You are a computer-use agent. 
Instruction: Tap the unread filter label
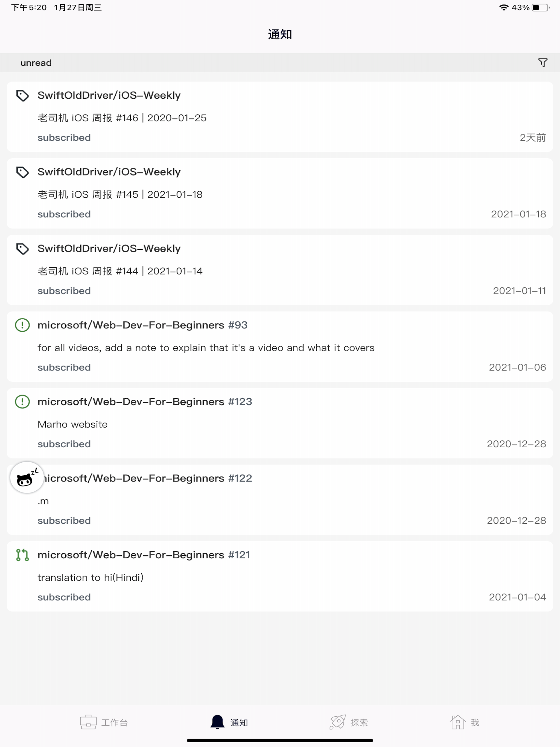pyautogui.click(x=36, y=62)
